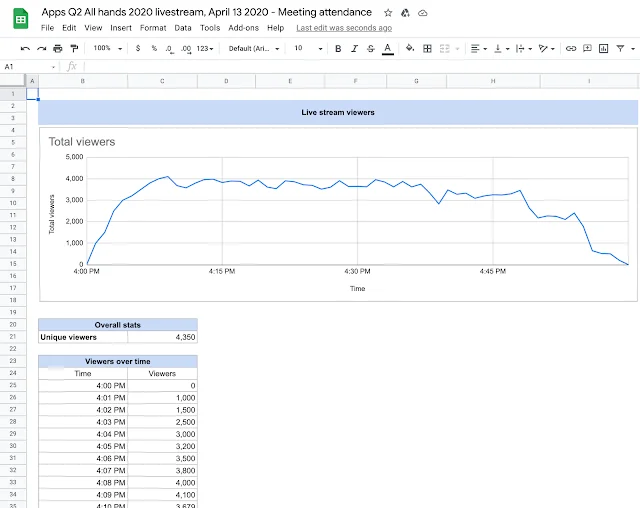Expand the font family dropdown
The width and height of the screenshot is (640, 508).
pos(254,48)
